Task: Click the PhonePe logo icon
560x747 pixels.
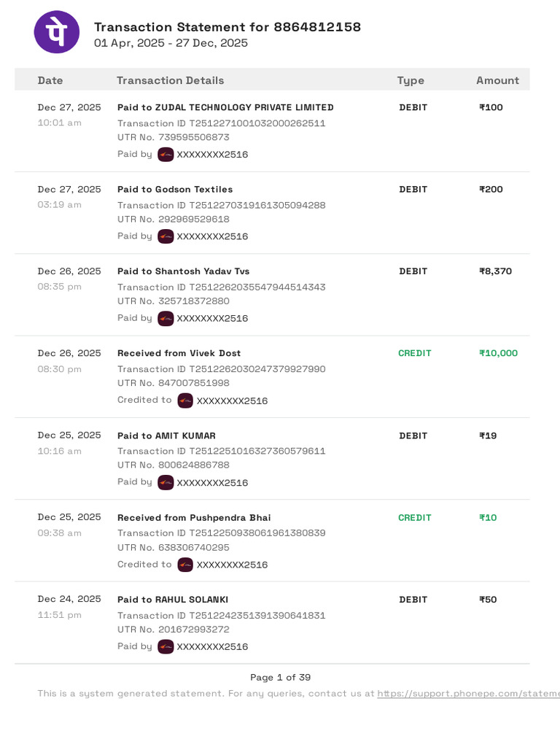Action: [x=57, y=32]
